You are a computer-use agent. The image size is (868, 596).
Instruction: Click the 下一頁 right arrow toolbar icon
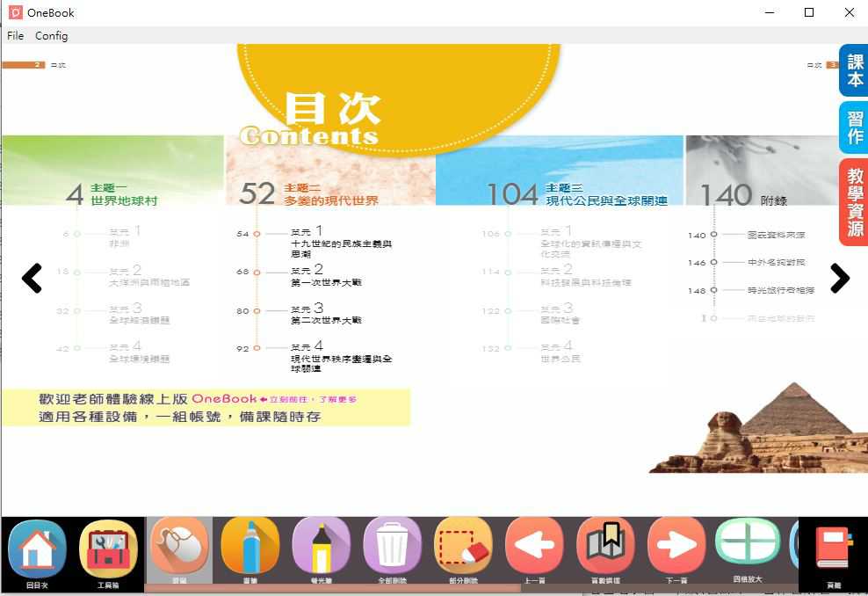pos(676,546)
